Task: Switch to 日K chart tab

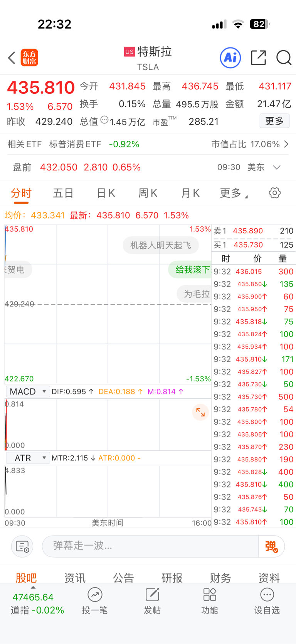Action: coord(106,193)
